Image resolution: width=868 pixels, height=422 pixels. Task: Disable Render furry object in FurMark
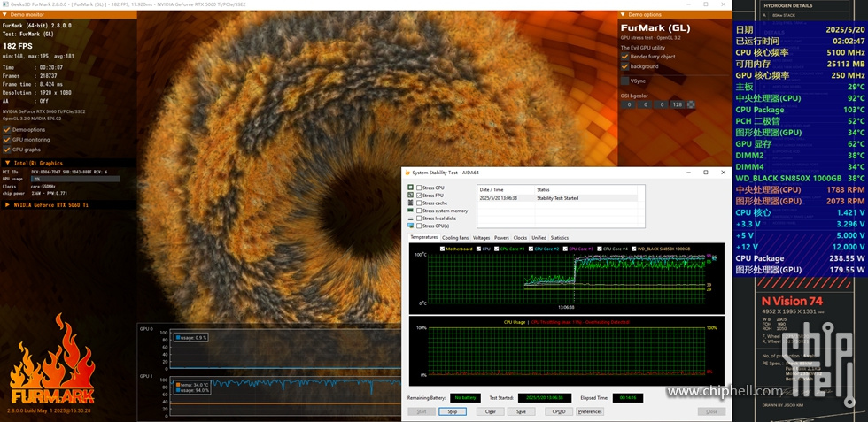coord(624,57)
